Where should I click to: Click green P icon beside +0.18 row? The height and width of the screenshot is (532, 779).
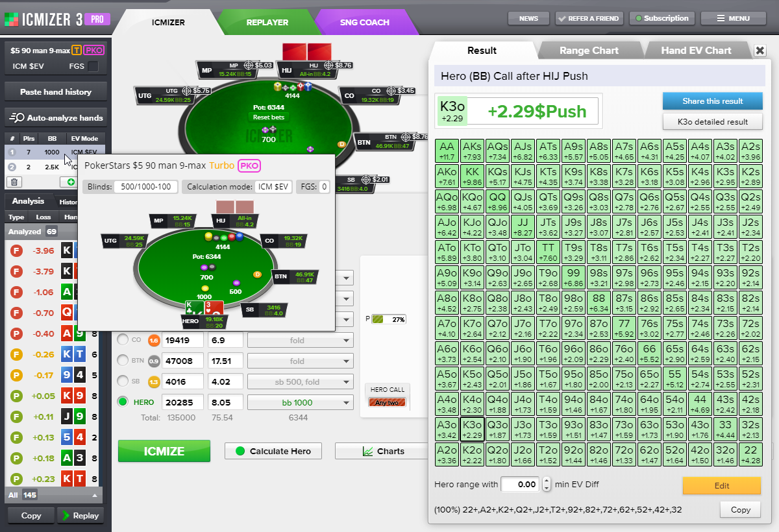pos(18,458)
